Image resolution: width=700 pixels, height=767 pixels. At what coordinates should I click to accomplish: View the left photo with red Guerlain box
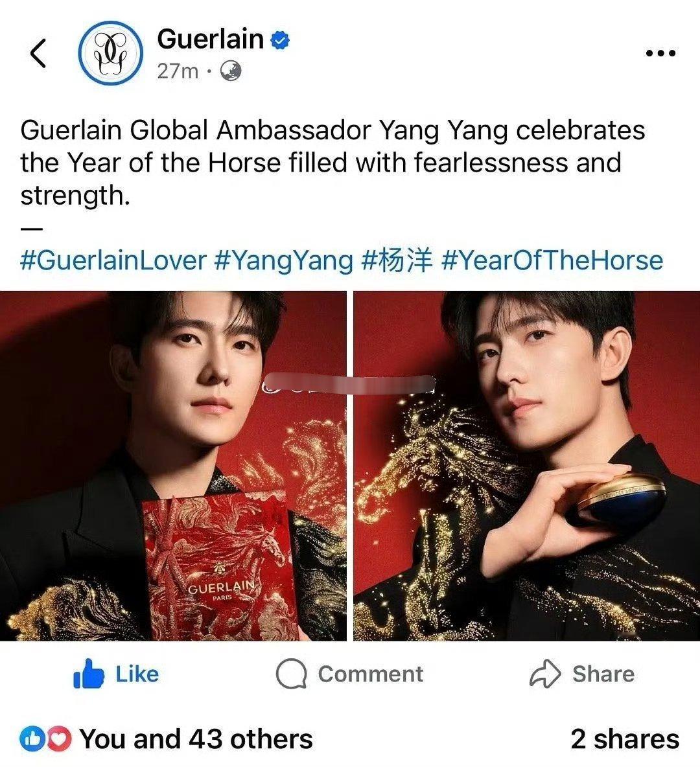[173, 466]
